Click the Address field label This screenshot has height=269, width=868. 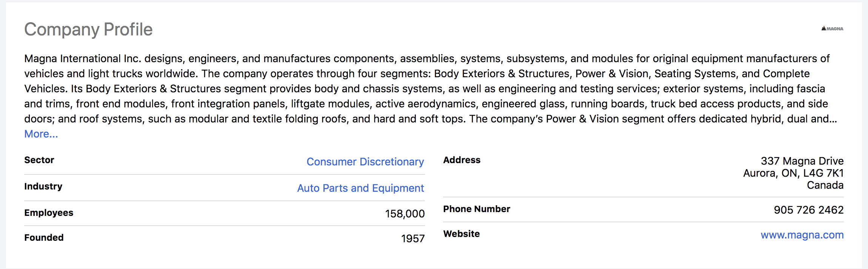click(x=462, y=160)
